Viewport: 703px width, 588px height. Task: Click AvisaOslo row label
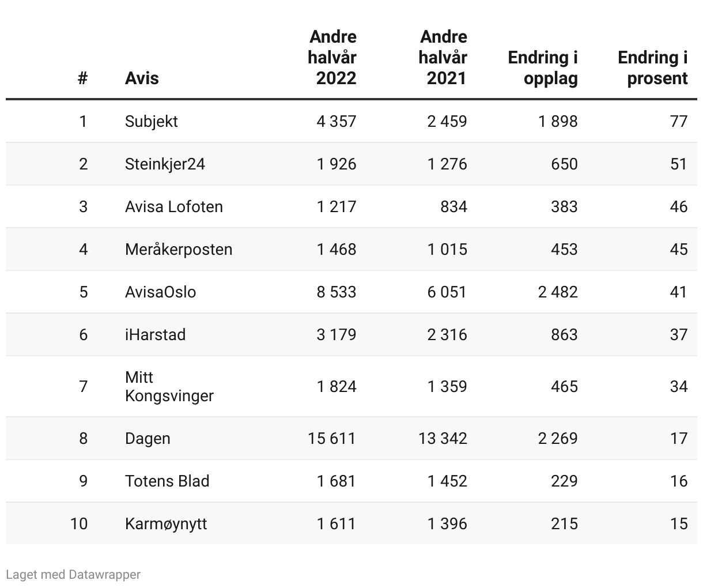click(x=160, y=292)
